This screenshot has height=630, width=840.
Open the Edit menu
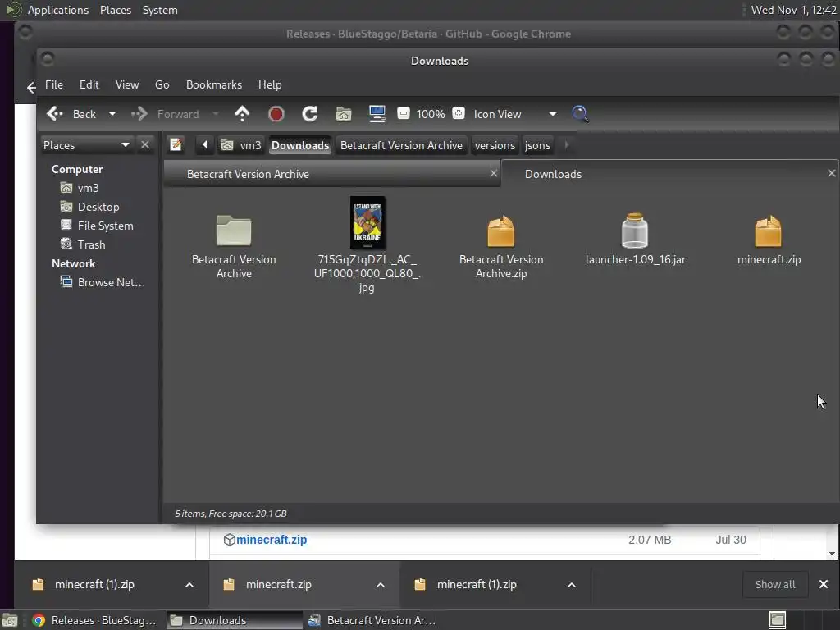(89, 84)
